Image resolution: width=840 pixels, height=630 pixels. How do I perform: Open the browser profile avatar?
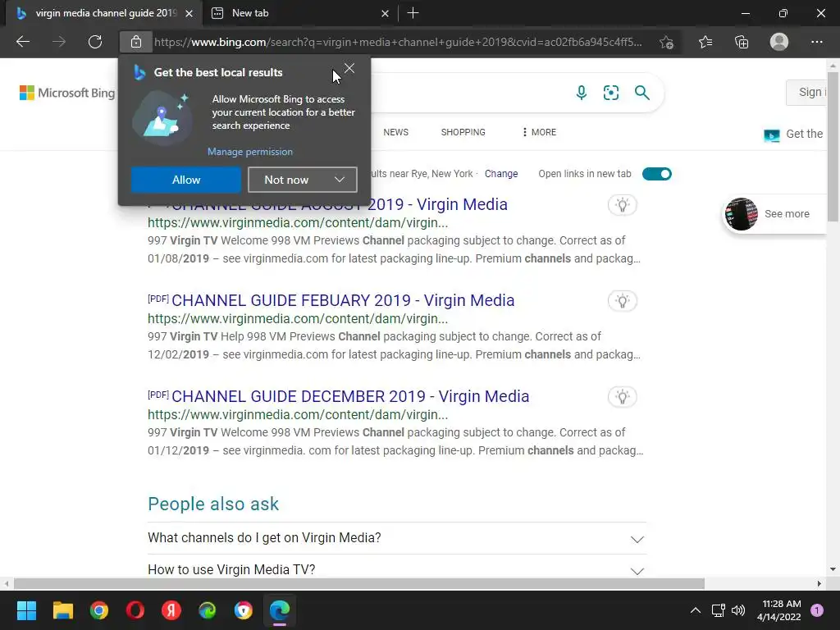pos(779,42)
